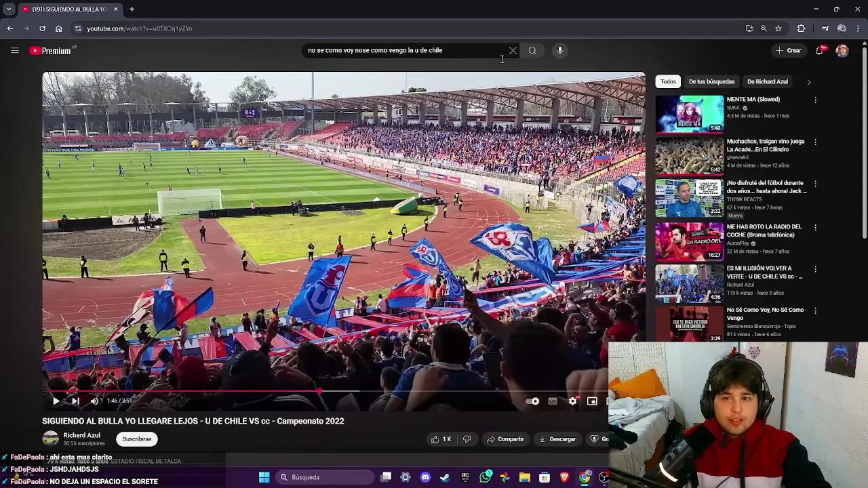Open Richard Azul channel name link

pyautogui.click(x=81, y=435)
